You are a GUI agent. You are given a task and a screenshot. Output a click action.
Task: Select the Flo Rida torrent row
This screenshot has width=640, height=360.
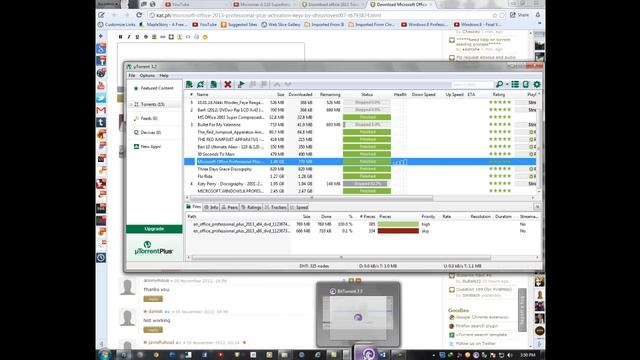[x=360, y=176]
